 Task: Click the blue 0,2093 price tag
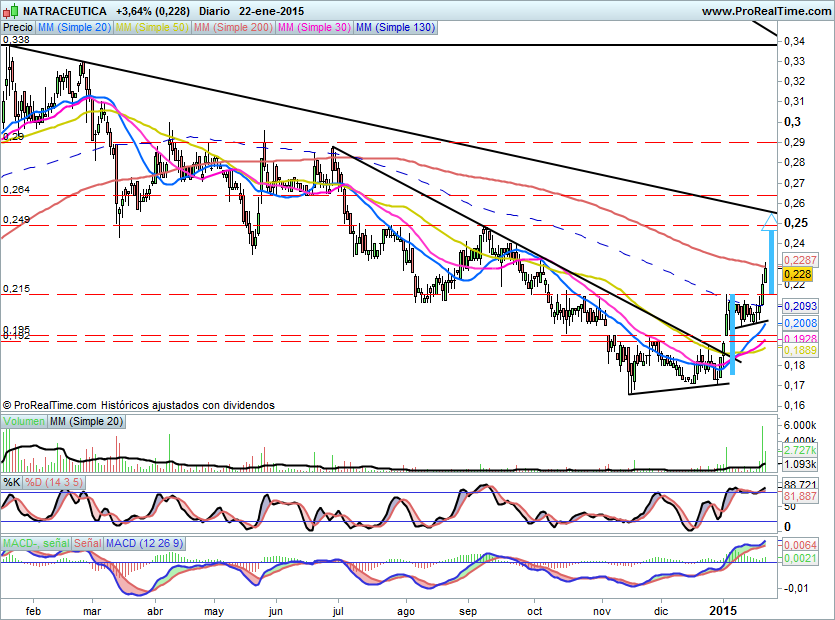click(799, 306)
